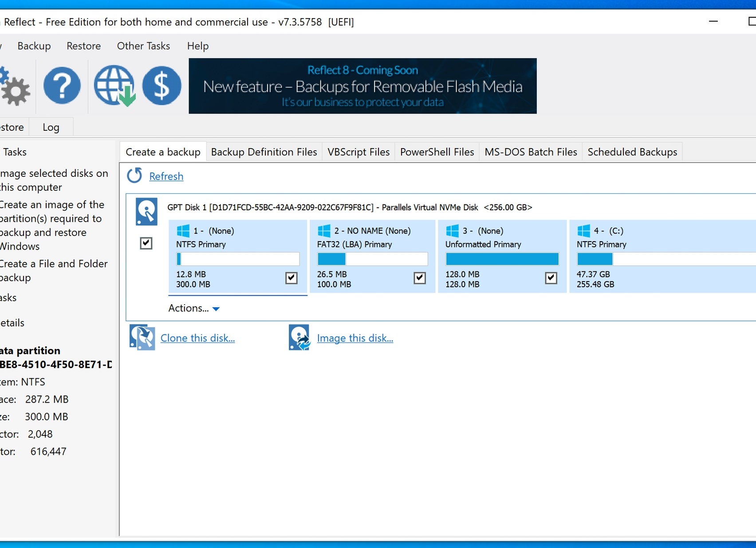This screenshot has width=756, height=548.
Task: Click the Image this disk icon
Action: 299,337
